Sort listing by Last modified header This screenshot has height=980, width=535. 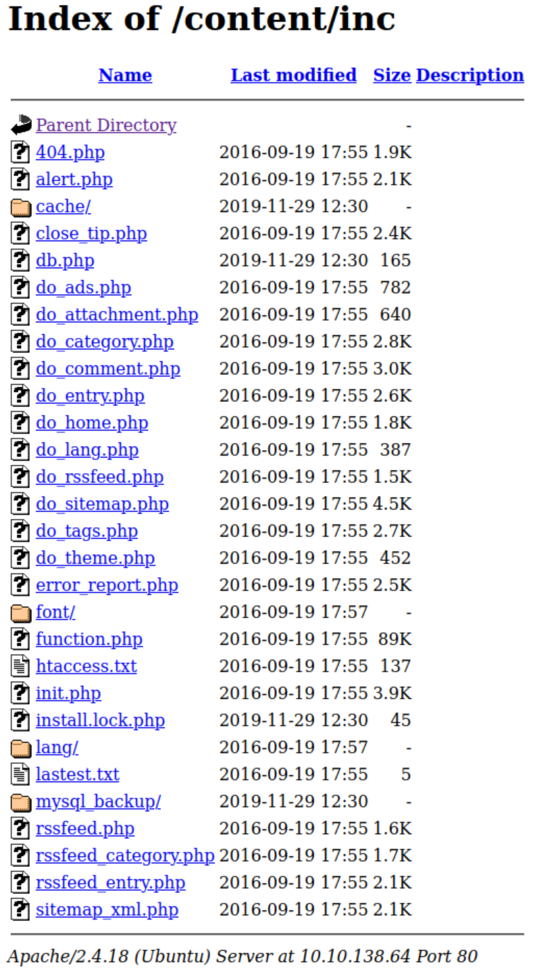pos(294,75)
